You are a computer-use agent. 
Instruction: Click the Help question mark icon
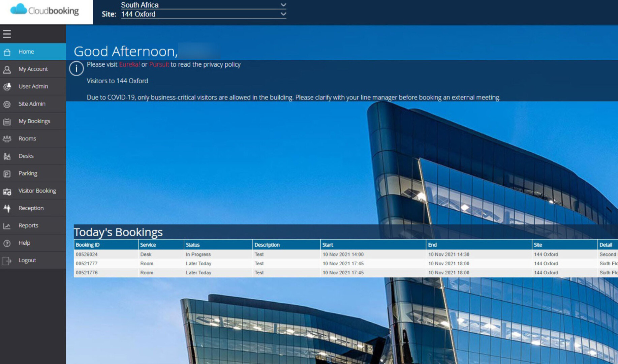click(7, 243)
